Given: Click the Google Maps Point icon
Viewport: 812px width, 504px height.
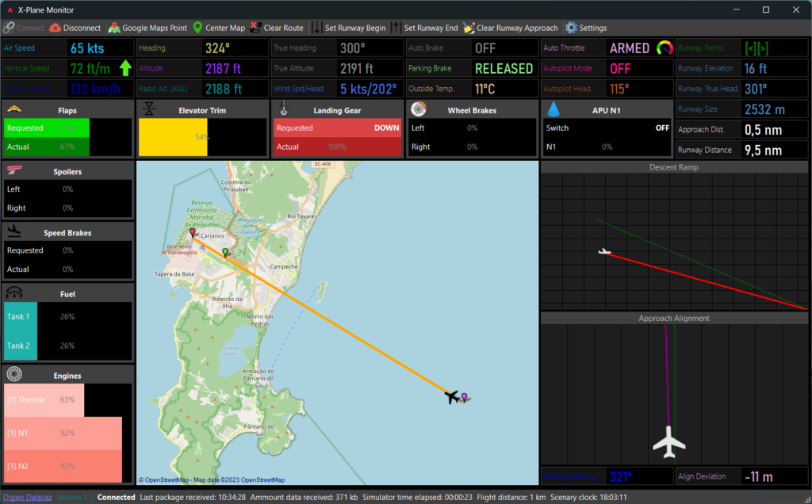Looking at the screenshot, I should tap(114, 28).
